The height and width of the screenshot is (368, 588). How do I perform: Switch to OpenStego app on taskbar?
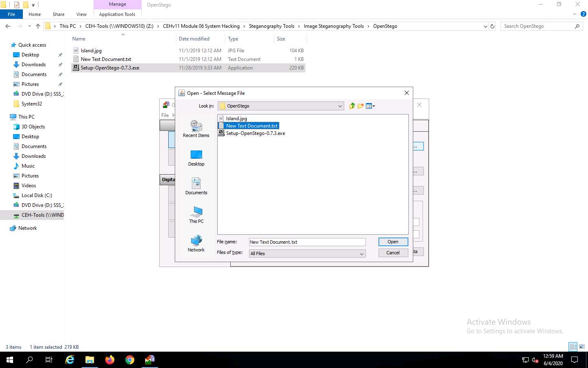point(150,360)
